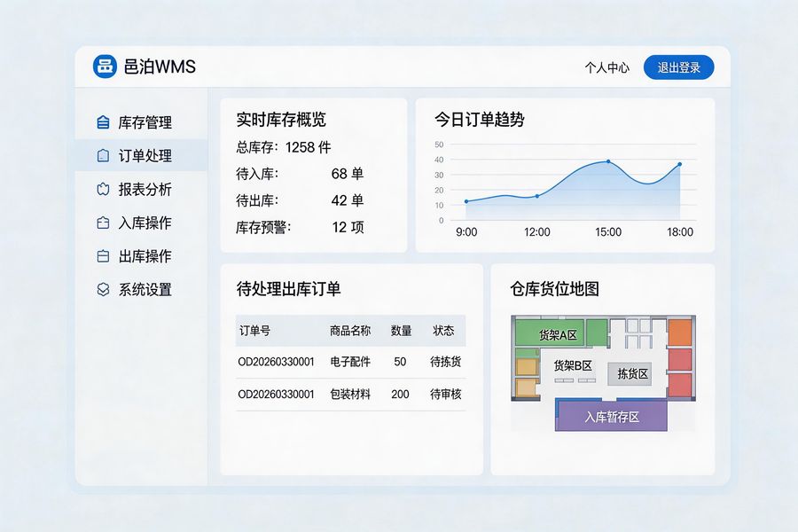Select 订单处理 in the sidebar
Viewport: 798px width, 532px height.
pyautogui.click(x=142, y=155)
